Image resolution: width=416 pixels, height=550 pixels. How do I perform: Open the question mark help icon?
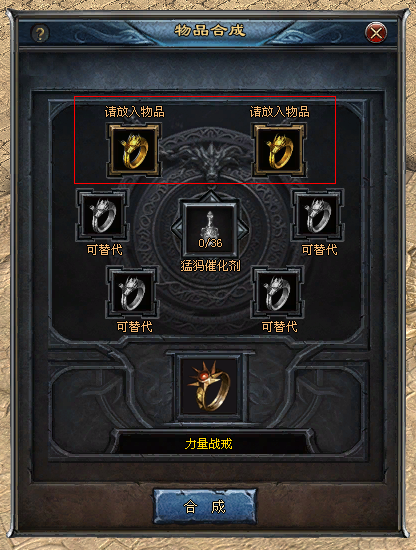[40, 33]
